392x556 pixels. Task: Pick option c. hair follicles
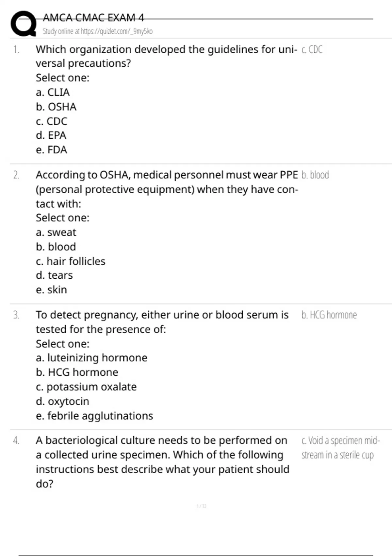(x=71, y=261)
